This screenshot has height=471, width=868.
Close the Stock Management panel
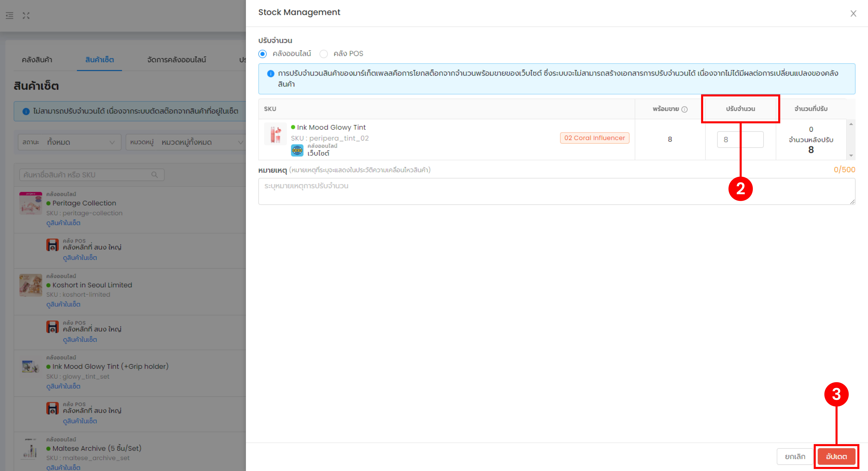[x=853, y=13]
